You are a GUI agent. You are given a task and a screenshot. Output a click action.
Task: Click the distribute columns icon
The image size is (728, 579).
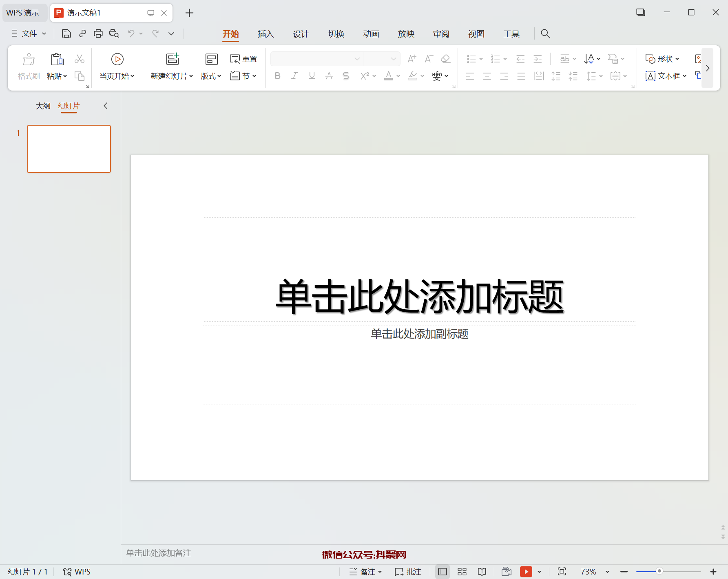539,76
